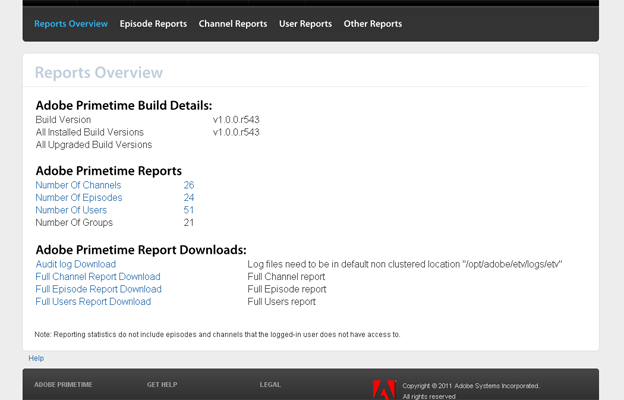Click the All Upgraded Build Versions label
Viewport: 624px width, 400px height.
click(94, 145)
